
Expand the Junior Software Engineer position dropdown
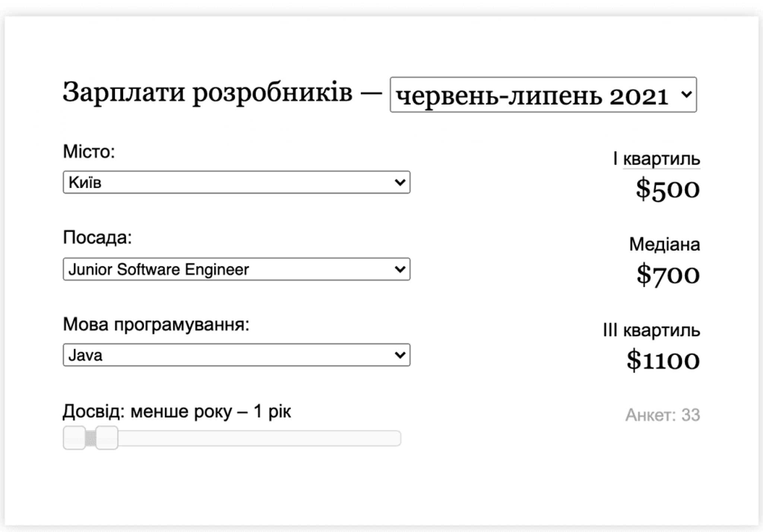(x=236, y=269)
